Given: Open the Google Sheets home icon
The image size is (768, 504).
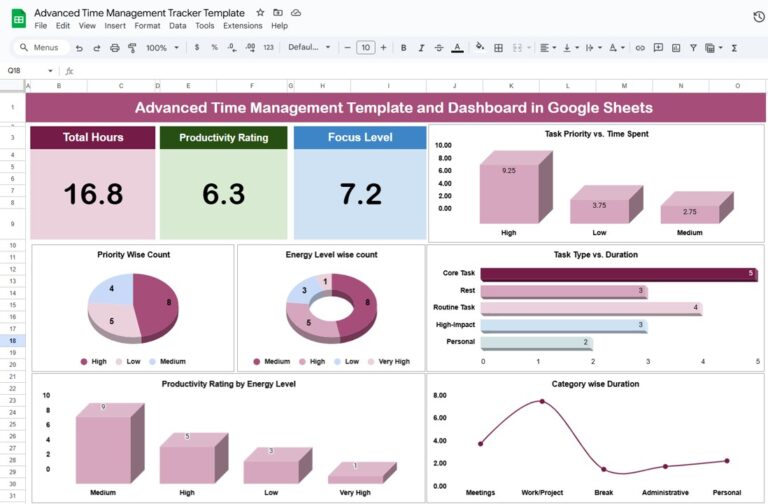Looking at the screenshot, I should 19,19.
